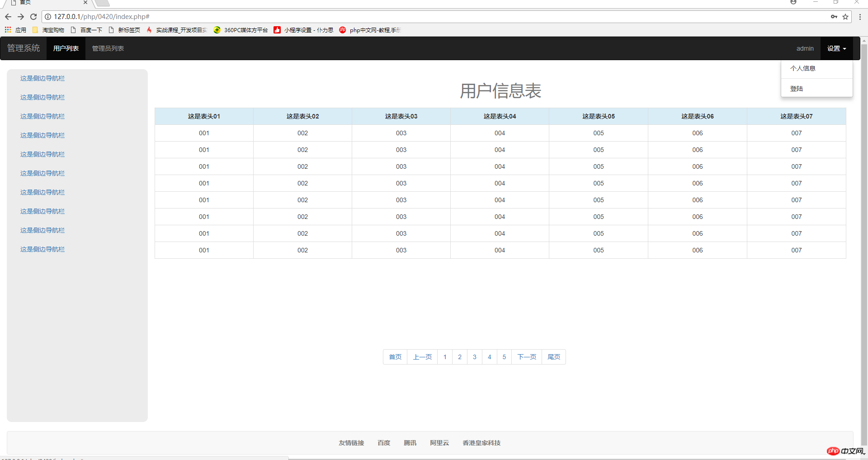Open the last 这是侧边导航栏 sidebar link
Screen dimensions: 868x460
[x=42, y=249]
